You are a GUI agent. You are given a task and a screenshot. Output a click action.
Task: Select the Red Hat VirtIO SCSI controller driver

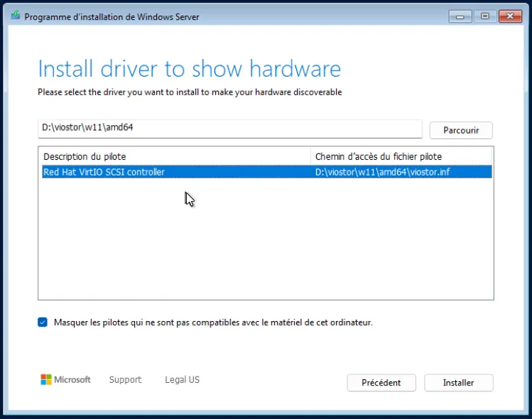click(104, 172)
